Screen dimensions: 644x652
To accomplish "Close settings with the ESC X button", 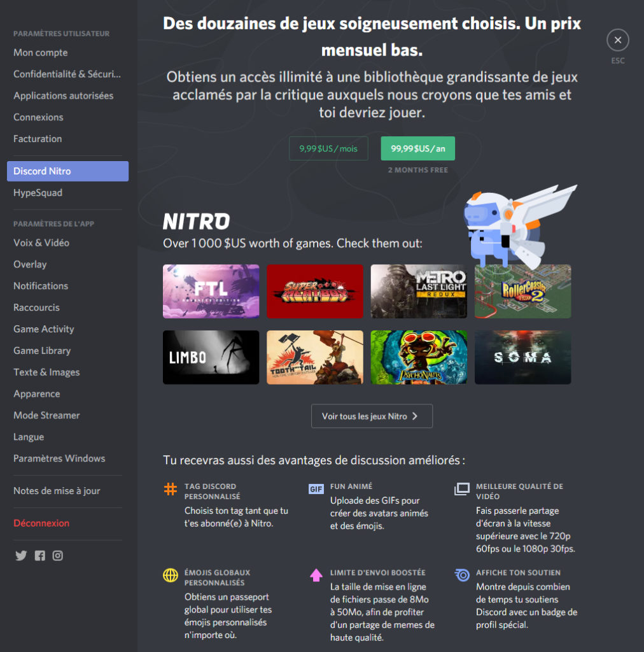I will pyautogui.click(x=617, y=40).
